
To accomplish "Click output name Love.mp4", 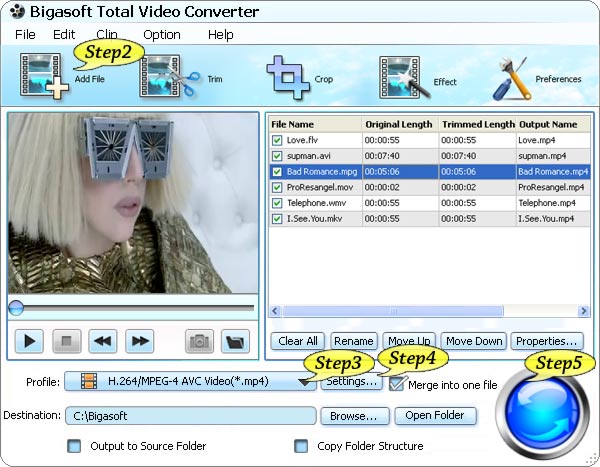I will (x=536, y=140).
